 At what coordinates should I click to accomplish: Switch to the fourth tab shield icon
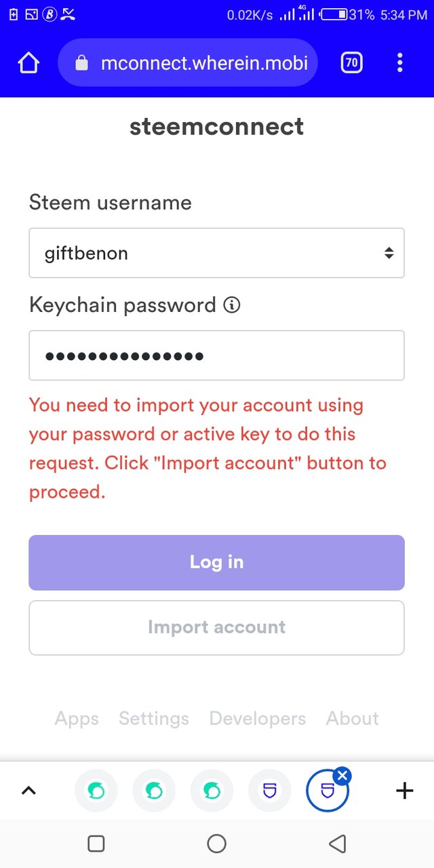(x=270, y=791)
